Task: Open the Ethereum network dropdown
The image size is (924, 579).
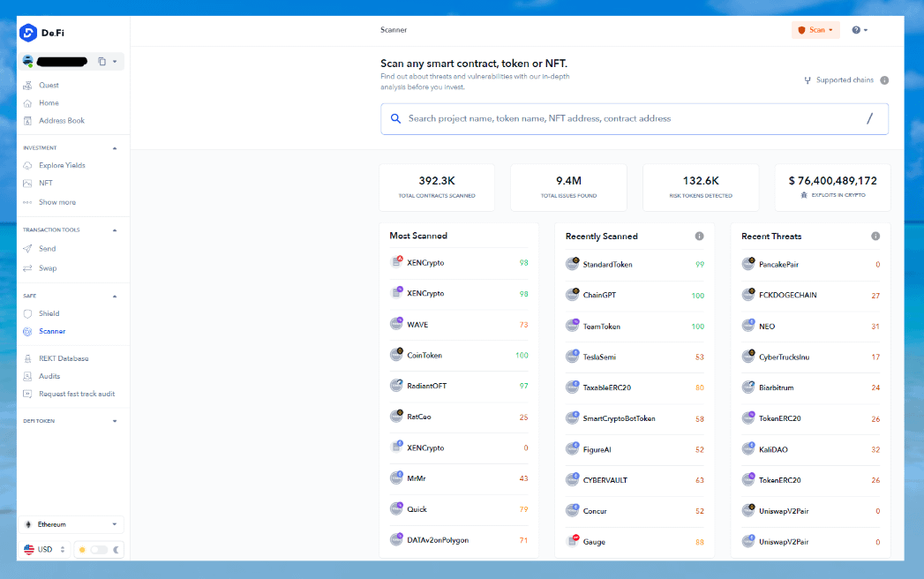Action: click(72, 524)
